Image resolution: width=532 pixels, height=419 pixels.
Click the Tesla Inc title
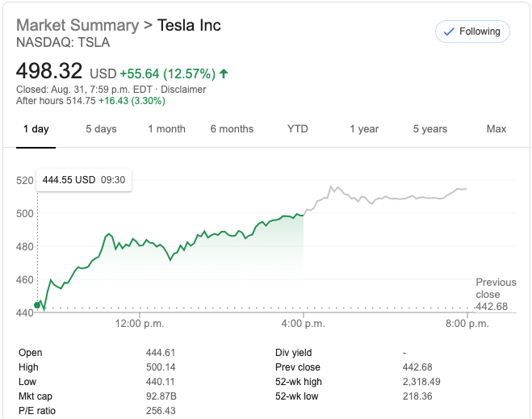(189, 25)
